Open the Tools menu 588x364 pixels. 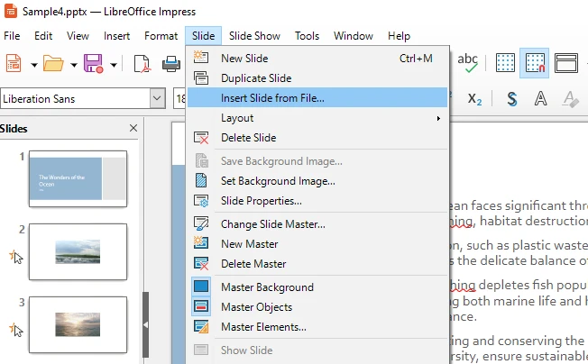coord(308,36)
